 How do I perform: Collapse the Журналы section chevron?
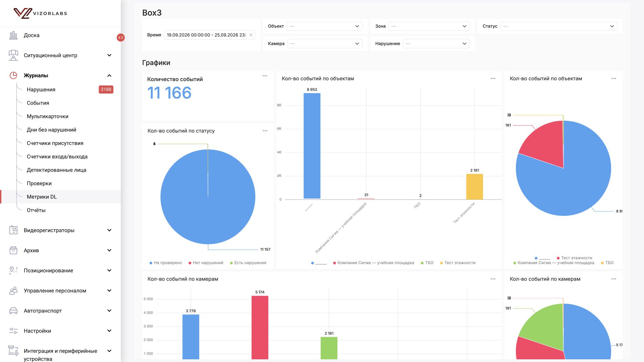point(109,75)
